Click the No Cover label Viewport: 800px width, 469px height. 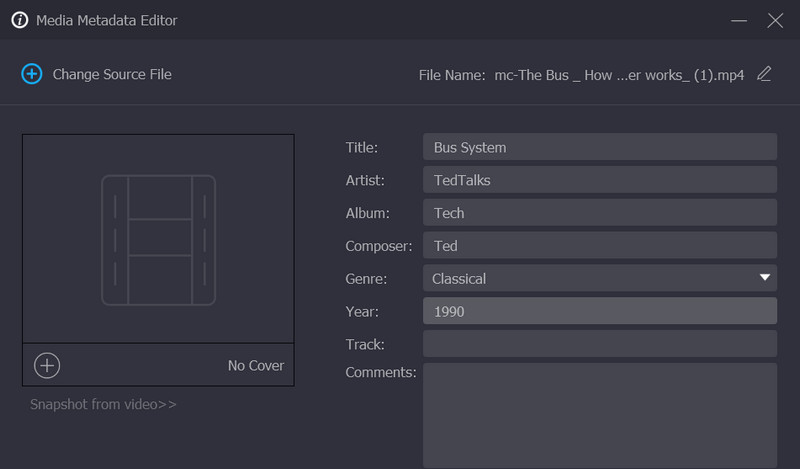256,365
